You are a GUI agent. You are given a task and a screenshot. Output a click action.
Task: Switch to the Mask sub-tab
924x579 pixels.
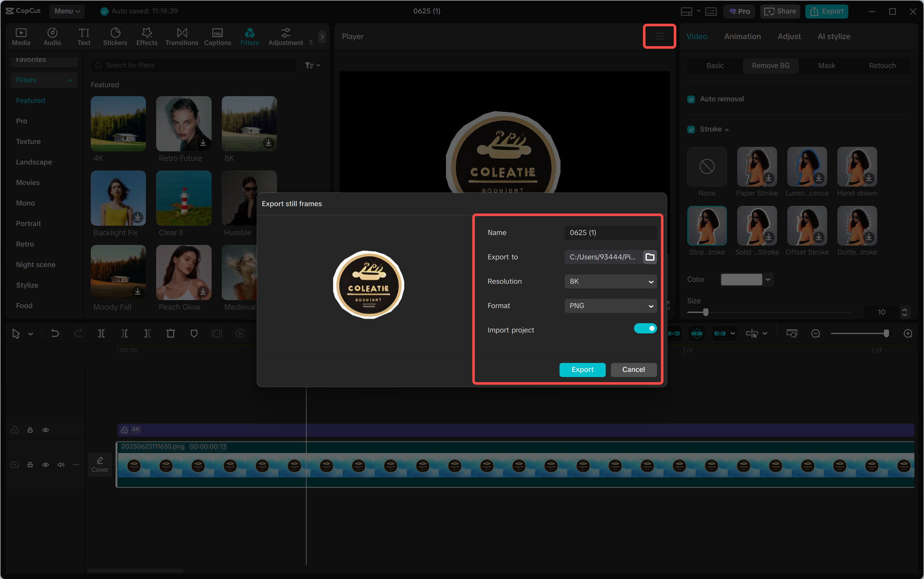point(826,65)
